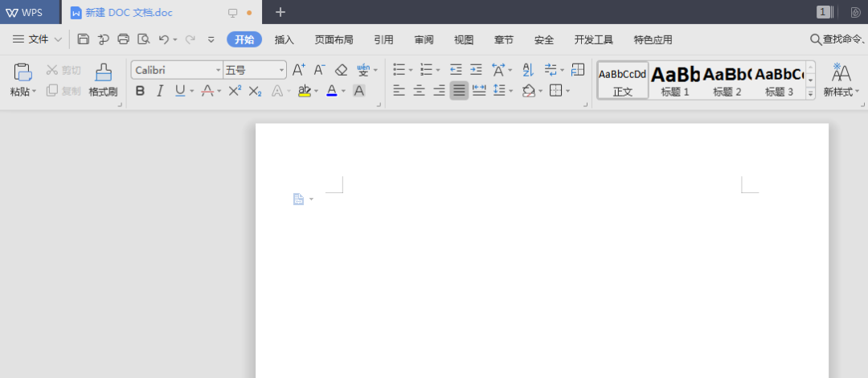Toggle justified alignment button
The width and height of the screenshot is (868, 378).
point(459,91)
